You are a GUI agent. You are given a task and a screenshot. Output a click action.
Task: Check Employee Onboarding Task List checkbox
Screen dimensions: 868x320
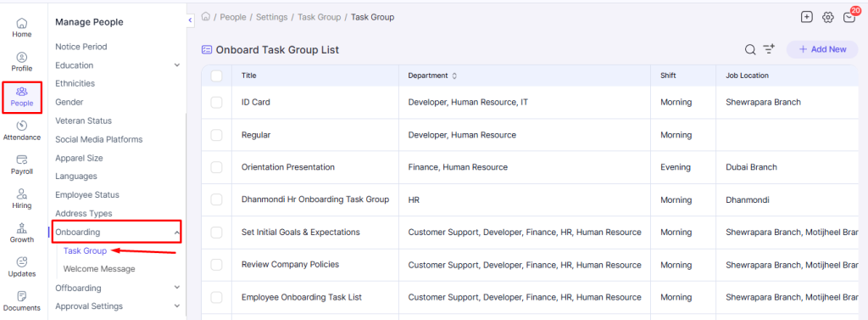216,297
